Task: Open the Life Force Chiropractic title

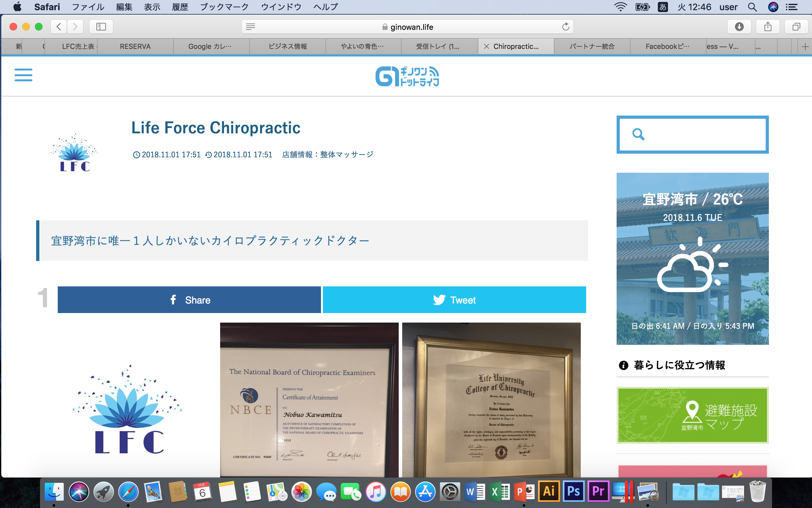Action: pos(216,128)
